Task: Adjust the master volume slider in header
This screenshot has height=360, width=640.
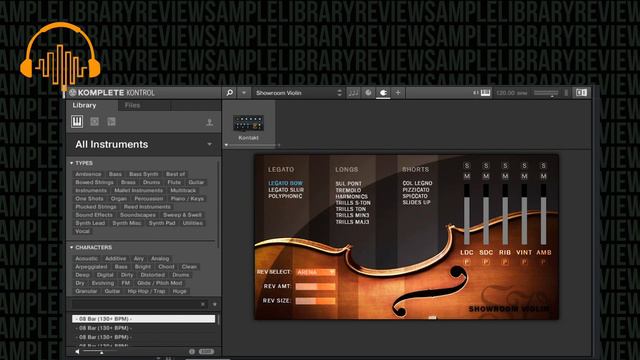Action: point(546,93)
